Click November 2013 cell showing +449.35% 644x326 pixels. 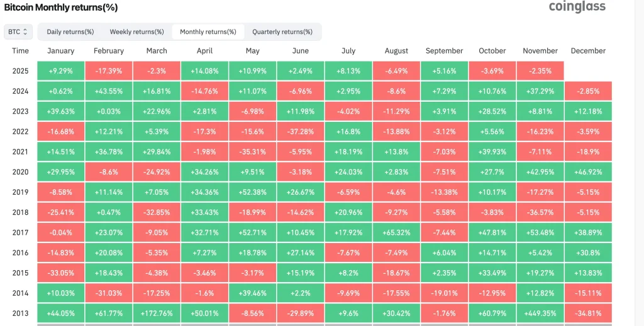point(540,313)
